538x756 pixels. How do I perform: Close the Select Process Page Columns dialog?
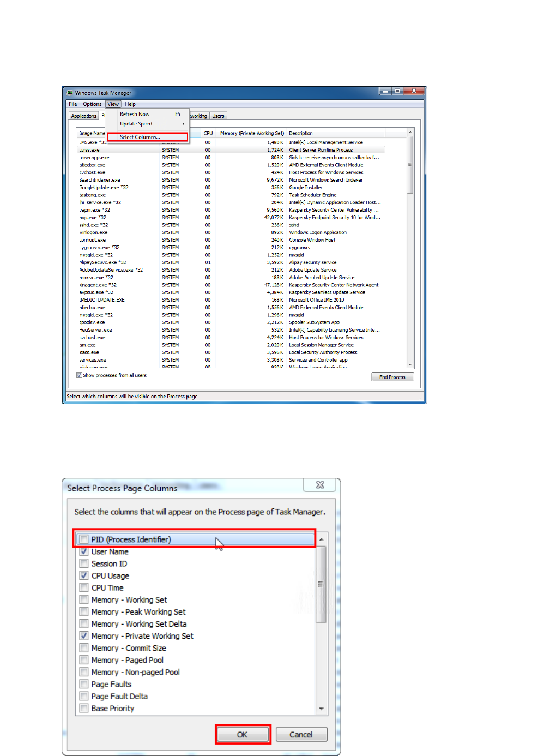320,485
